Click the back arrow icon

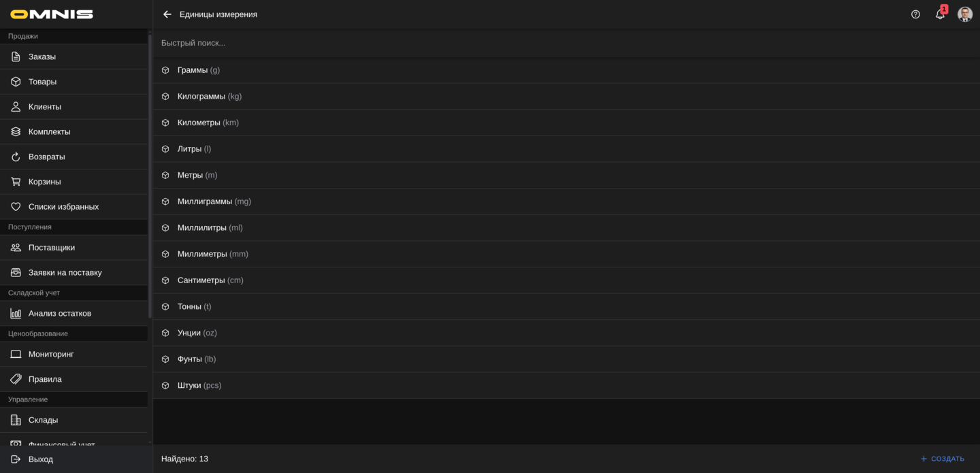(167, 14)
